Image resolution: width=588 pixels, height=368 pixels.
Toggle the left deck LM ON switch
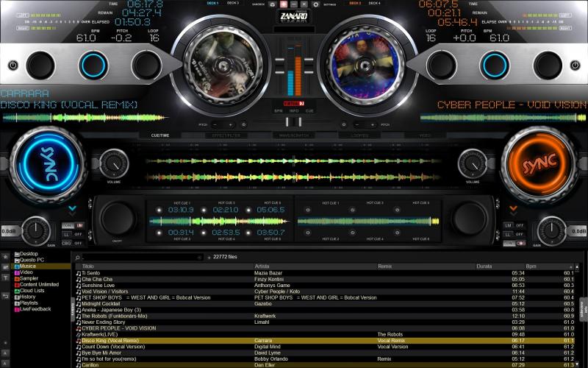(x=73, y=226)
